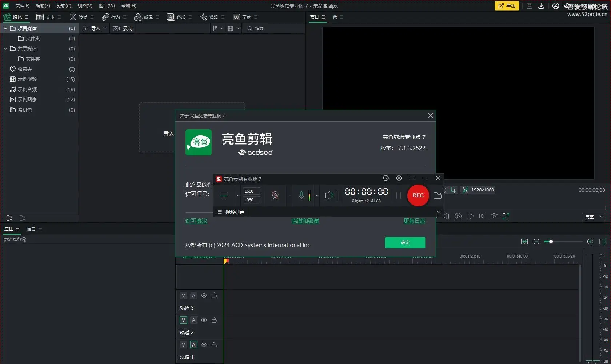Click the 确定 button in the about dialog
Screen dimensions: 611x364
[x=405, y=243]
